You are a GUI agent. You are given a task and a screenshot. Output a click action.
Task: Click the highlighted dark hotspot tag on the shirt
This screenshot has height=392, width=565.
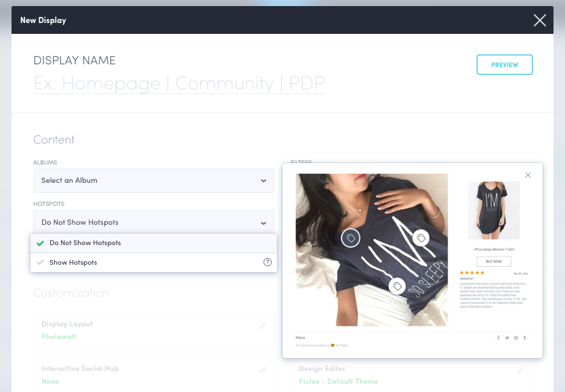pos(350,238)
